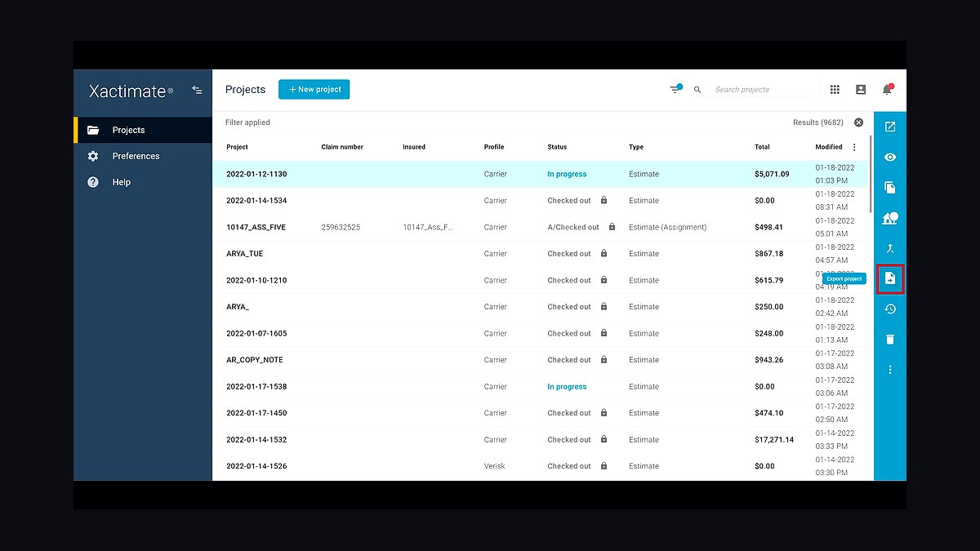
Task: Click gear icon beside Preferences
Action: pos(93,156)
